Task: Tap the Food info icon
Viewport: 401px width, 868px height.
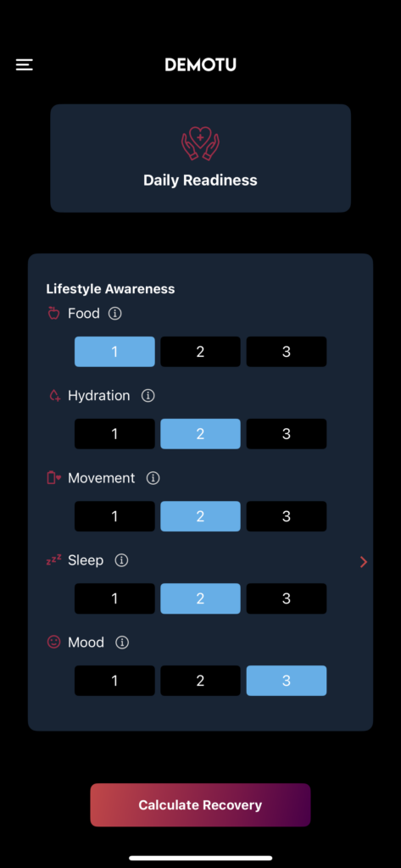Action: tap(114, 314)
